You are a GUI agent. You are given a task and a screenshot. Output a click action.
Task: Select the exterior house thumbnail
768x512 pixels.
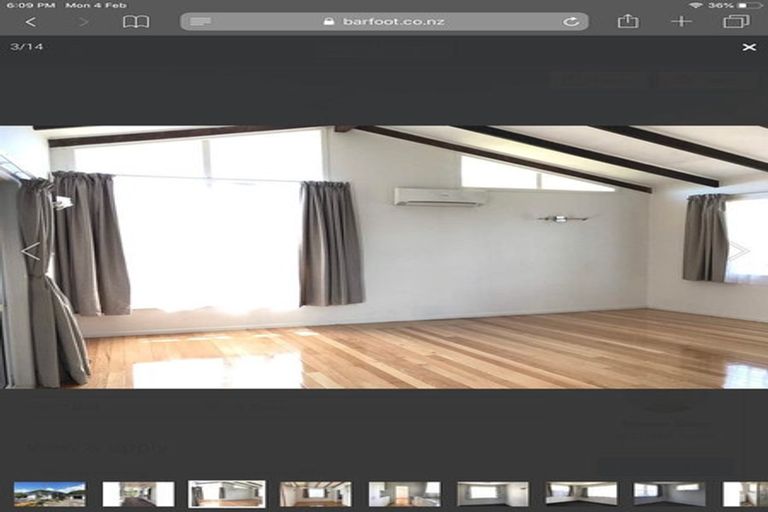point(50,494)
